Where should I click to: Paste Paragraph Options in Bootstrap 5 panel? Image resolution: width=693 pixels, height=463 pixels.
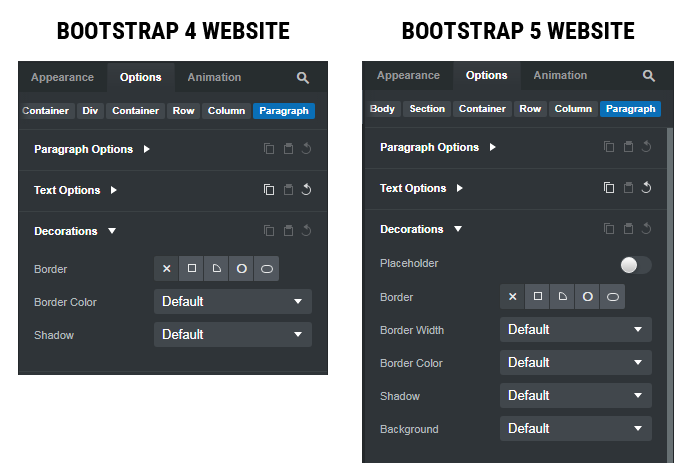628,147
